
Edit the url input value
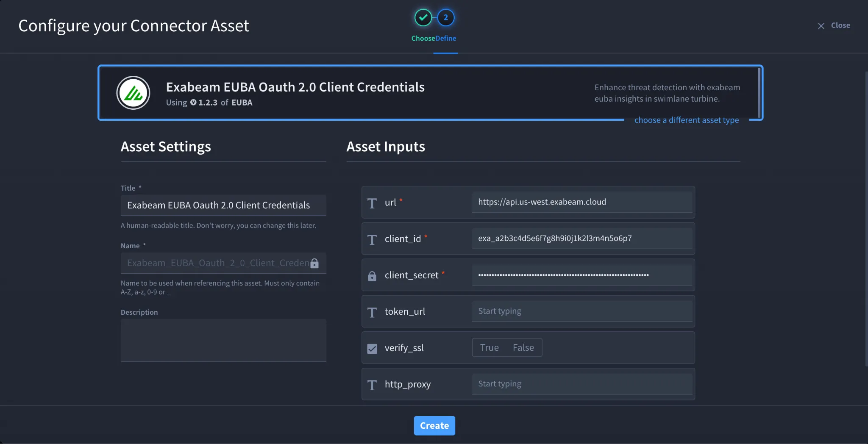(x=582, y=202)
